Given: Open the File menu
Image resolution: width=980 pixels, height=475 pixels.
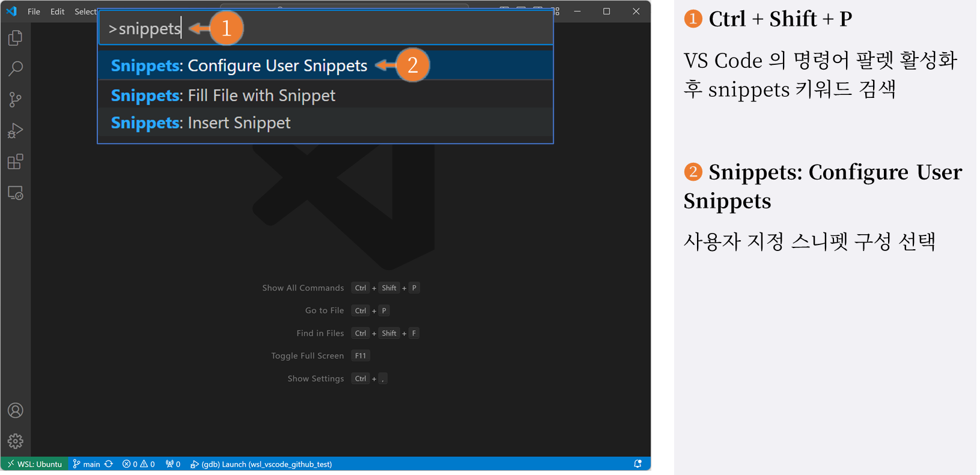Looking at the screenshot, I should tap(34, 11).
